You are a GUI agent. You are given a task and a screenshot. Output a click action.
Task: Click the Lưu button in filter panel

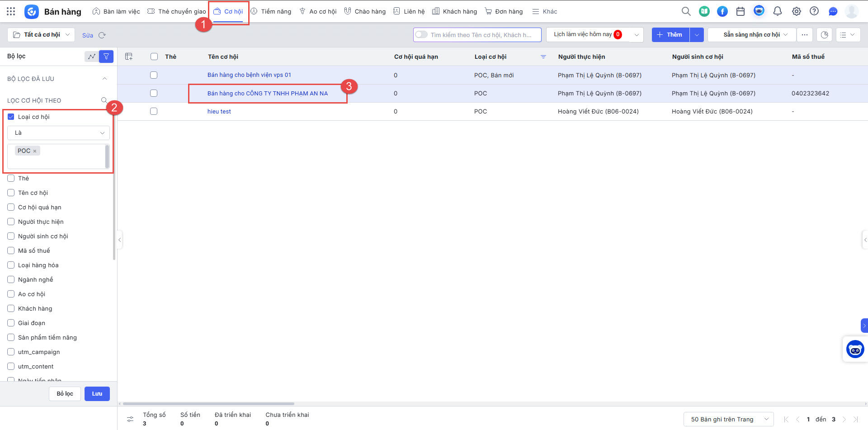coord(97,394)
